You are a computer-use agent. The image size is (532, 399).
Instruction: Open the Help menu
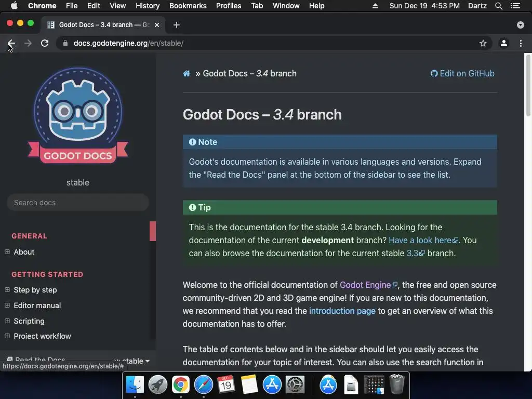[316, 6]
